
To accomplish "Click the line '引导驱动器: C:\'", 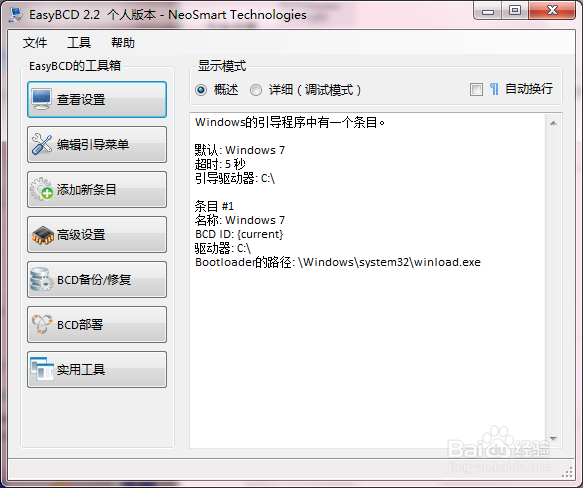I will click(235, 179).
